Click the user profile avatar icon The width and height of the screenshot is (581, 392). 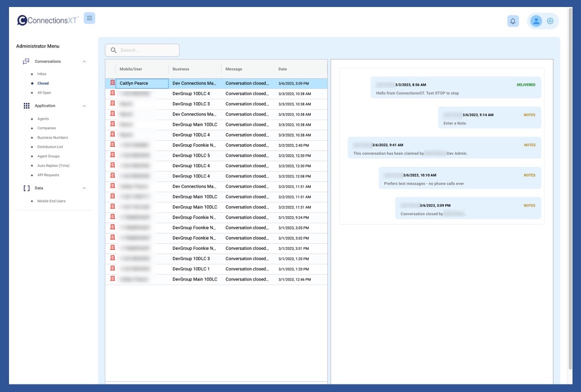pos(536,21)
